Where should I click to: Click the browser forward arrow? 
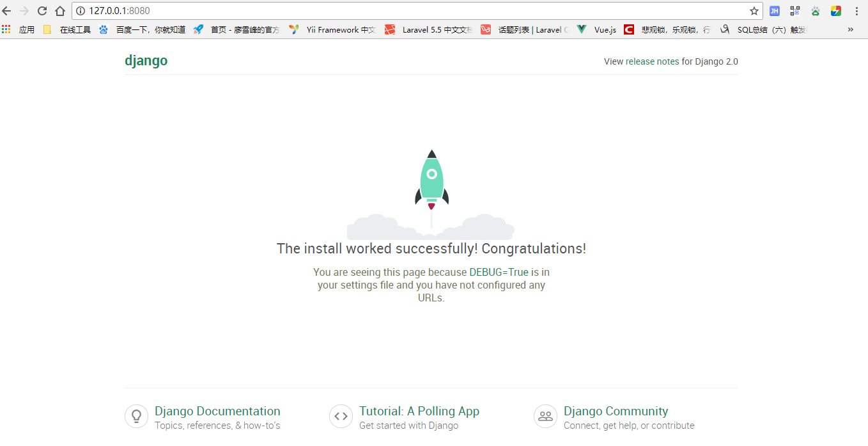(x=24, y=11)
